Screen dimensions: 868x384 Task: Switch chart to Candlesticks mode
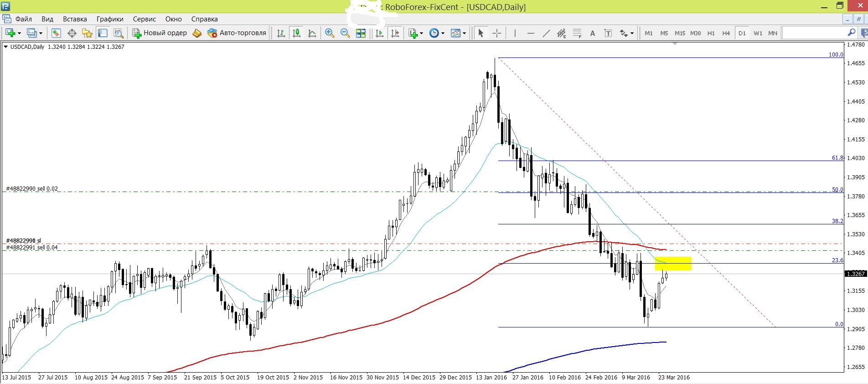tap(296, 33)
